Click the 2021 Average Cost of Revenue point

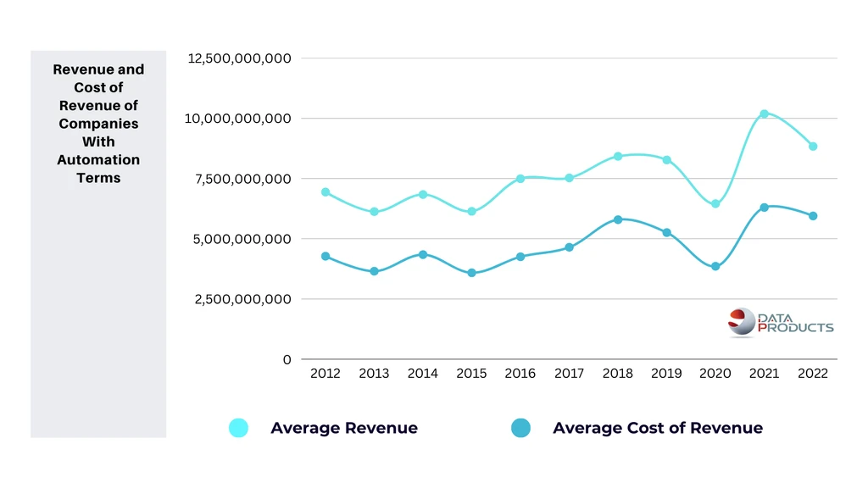pos(764,207)
